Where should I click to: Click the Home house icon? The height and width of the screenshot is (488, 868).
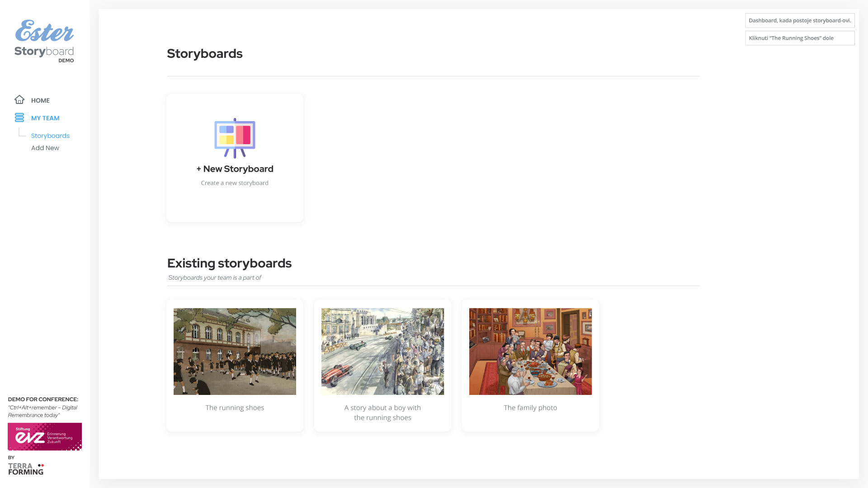pos(19,99)
